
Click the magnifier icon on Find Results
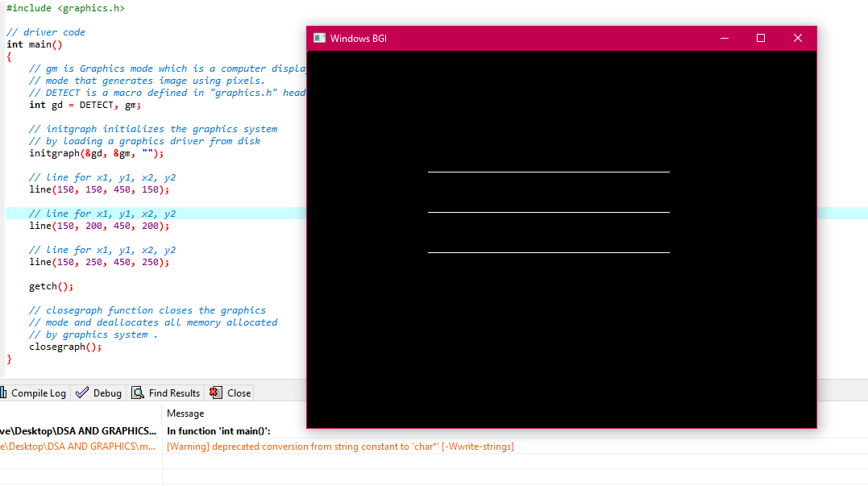138,393
